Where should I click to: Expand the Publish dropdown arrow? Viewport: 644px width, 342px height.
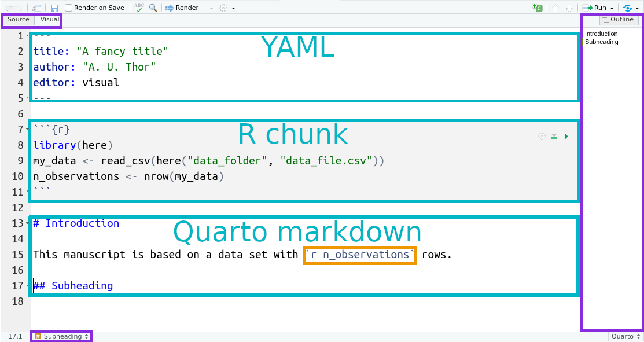pyautogui.click(x=637, y=8)
